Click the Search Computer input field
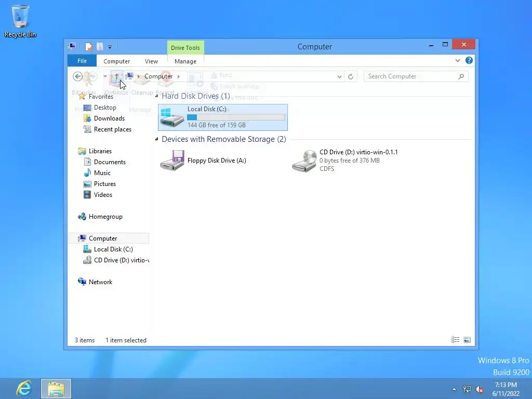Viewport: 532px width, 399px height. [x=416, y=77]
